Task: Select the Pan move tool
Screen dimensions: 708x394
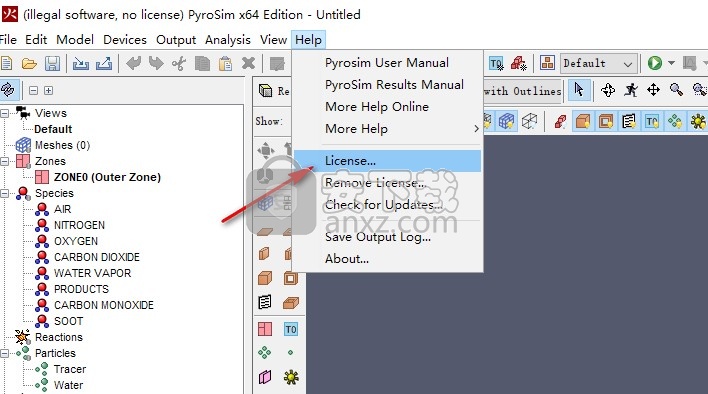Action: click(x=653, y=90)
